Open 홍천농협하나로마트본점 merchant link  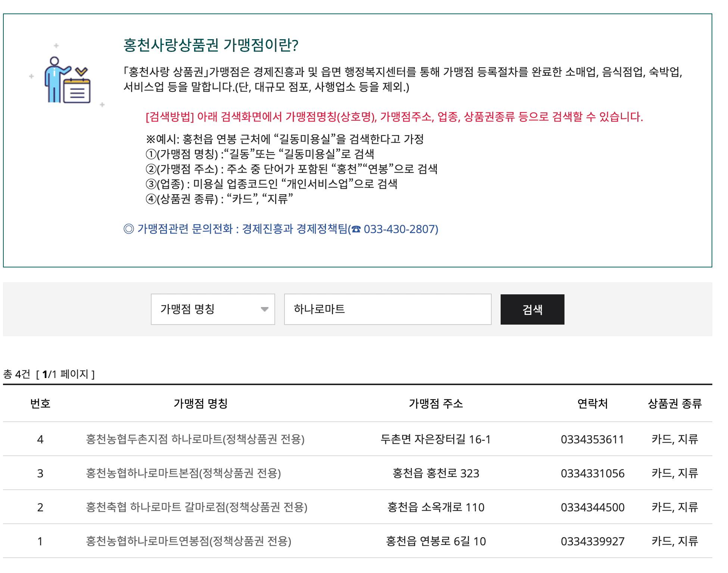(183, 473)
